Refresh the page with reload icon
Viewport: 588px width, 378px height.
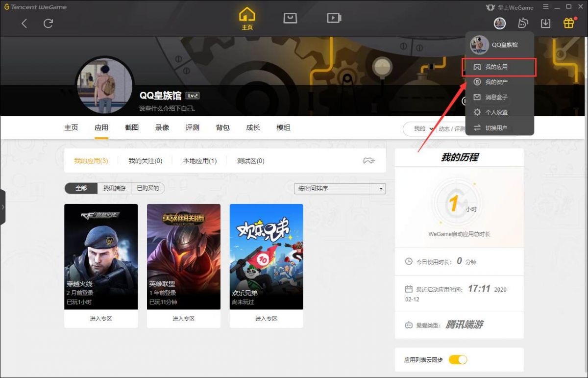[x=48, y=23]
